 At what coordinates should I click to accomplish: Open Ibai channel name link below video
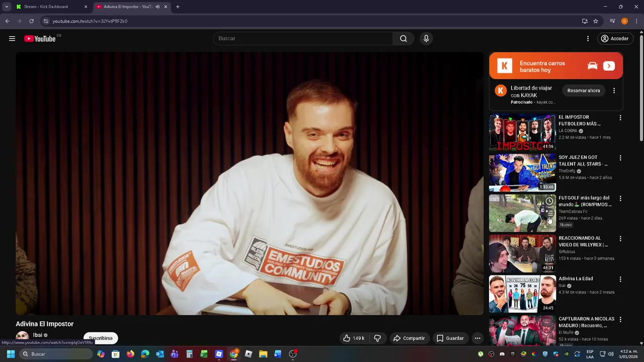(x=38, y=335)
